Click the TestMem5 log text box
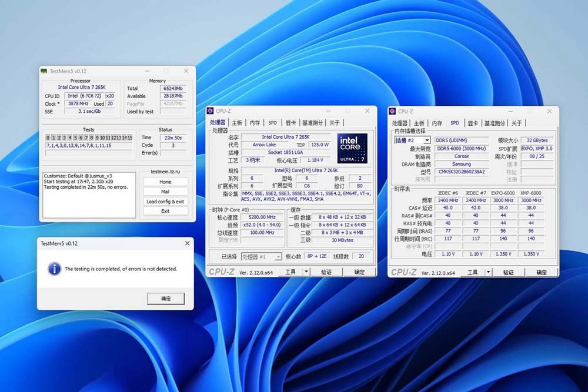This screenshot has height=392, width=588. click(89, 195)
